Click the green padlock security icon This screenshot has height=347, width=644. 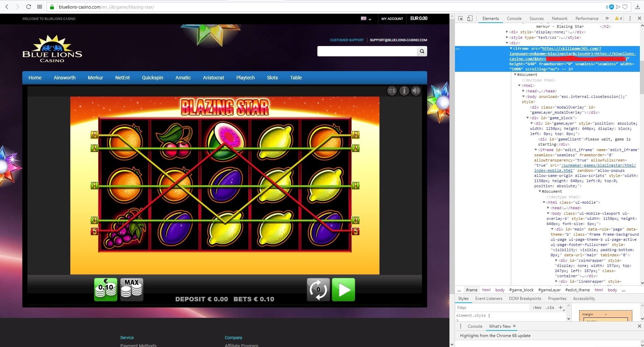[52, 7]
